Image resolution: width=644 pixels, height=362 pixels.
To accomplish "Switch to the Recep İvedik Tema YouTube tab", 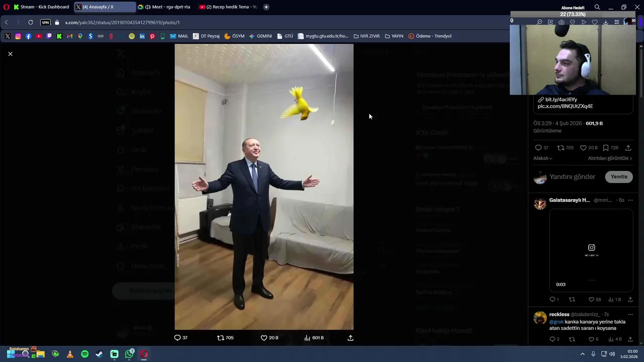I will pyautogui.click(x=228, y=7).
